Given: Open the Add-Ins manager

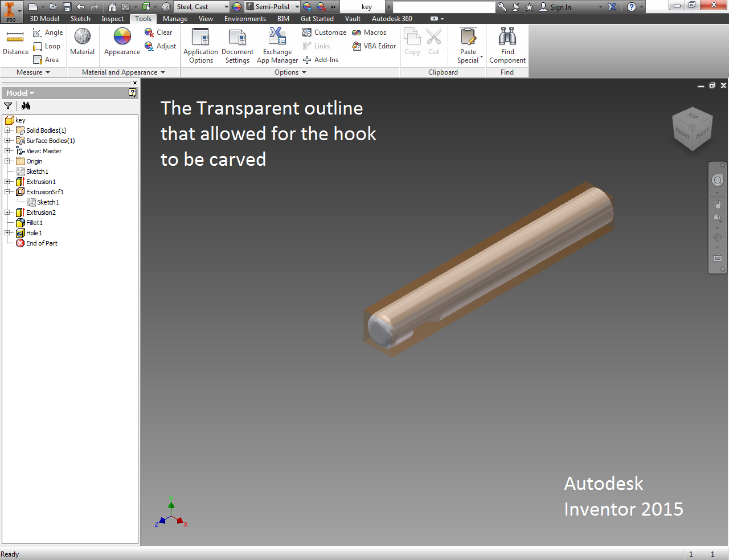Looking at the screenshot, I should [x=321, y=60].
